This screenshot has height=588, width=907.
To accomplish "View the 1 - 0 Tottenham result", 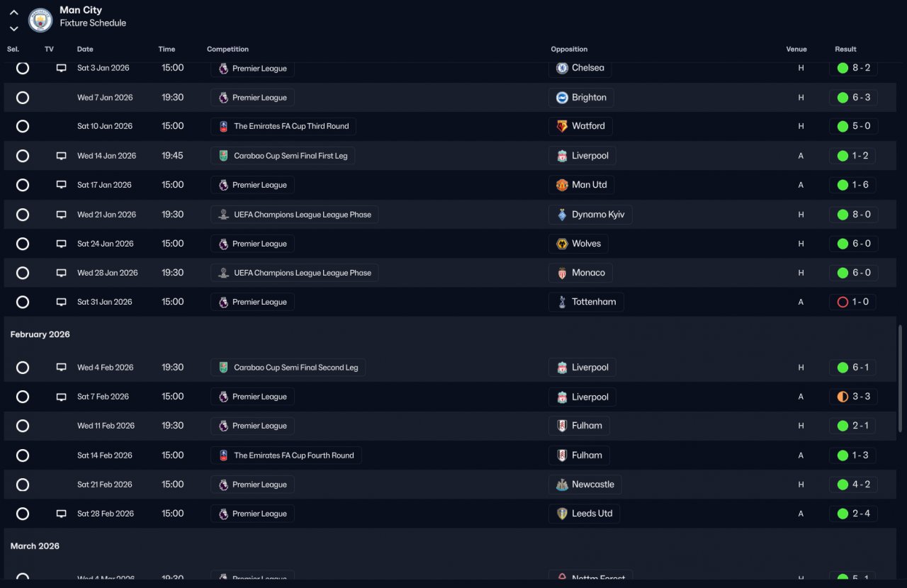I will point(852,302).
